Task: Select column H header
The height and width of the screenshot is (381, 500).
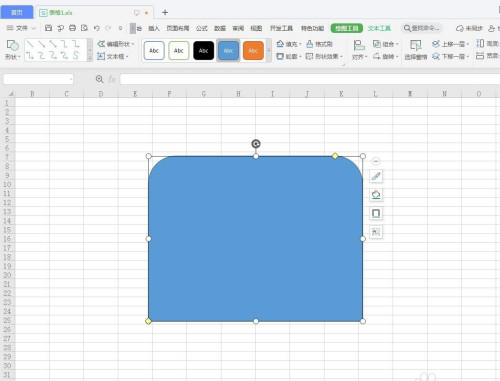Action: coord(238,94)
